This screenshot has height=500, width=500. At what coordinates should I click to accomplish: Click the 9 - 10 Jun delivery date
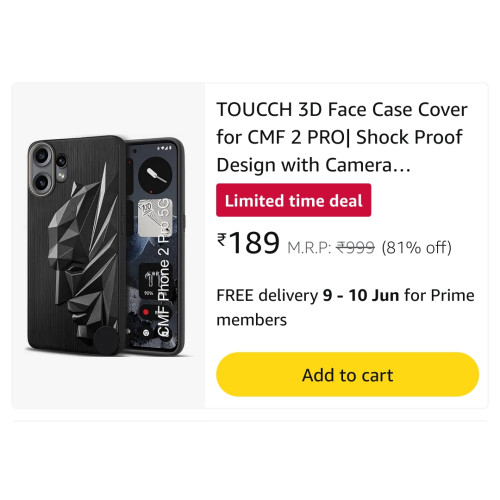[x=361, y=296]
